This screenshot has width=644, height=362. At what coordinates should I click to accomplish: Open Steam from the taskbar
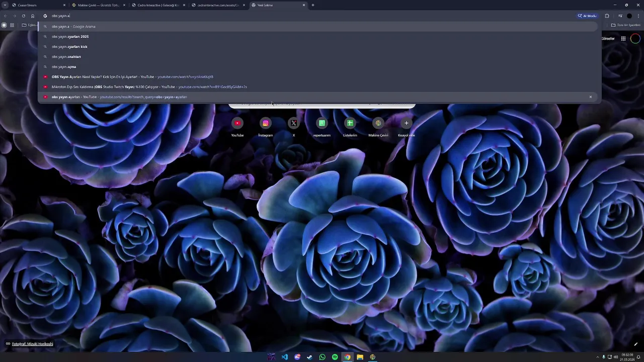point(309,357)
